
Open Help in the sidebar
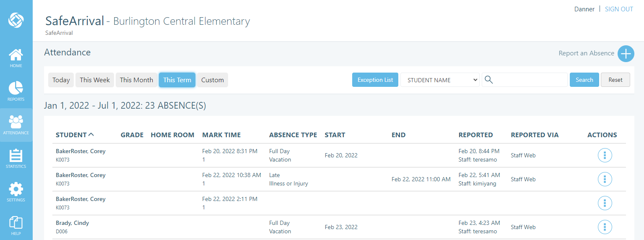(x=16, y=226)
